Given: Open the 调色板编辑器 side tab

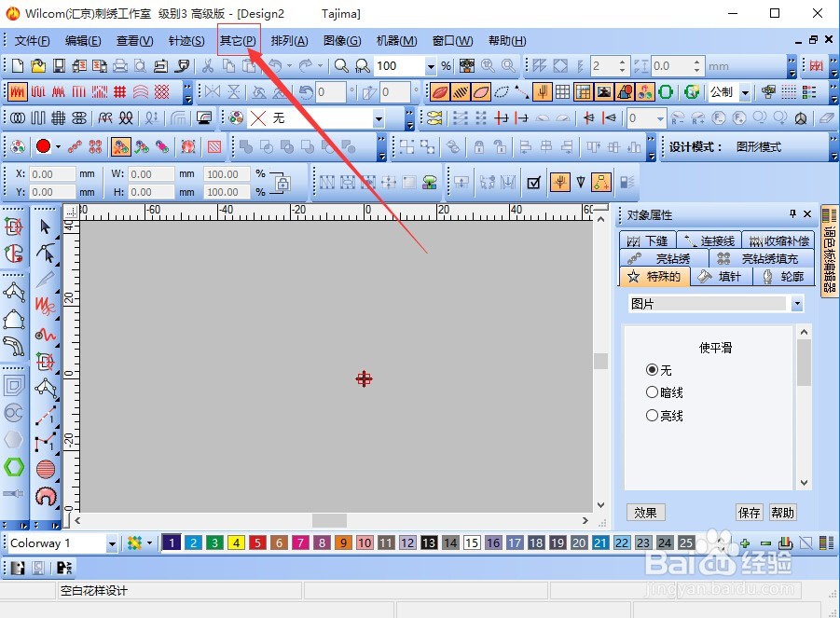Looking at the screenshot, I should click(x=829, y=251).
